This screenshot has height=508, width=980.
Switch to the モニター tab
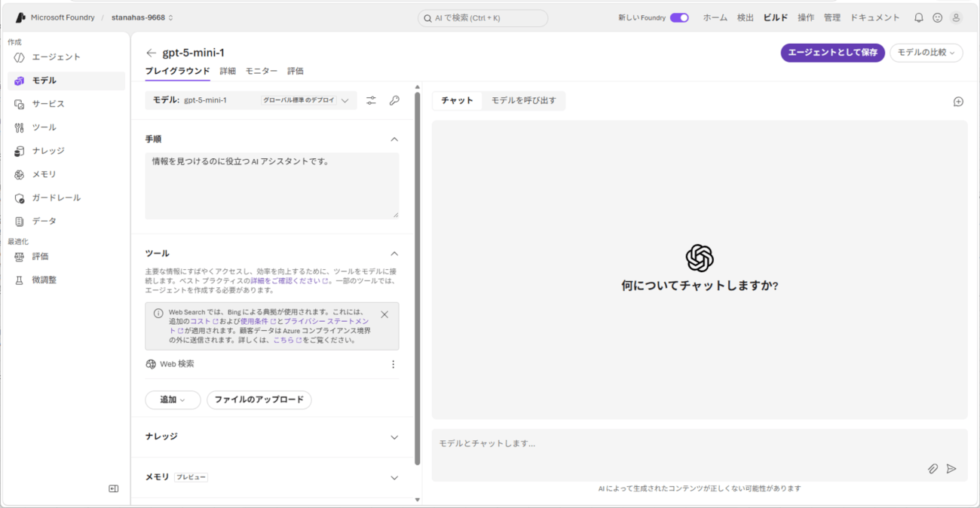tap(262, 71)
